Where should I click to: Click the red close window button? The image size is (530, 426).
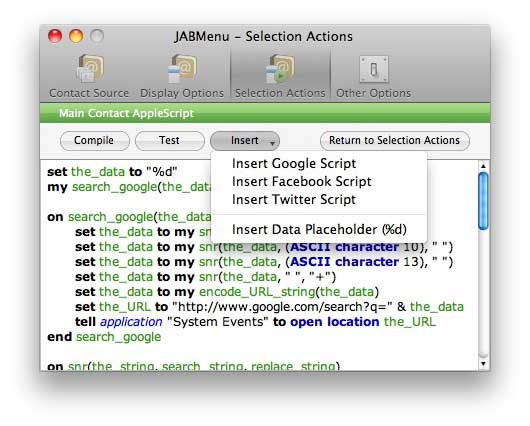55,36
